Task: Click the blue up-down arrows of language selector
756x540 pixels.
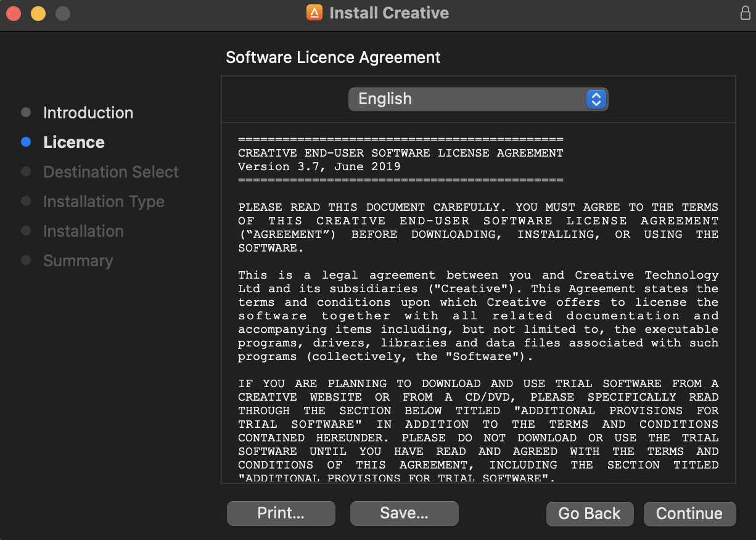Action: (596, 99)
